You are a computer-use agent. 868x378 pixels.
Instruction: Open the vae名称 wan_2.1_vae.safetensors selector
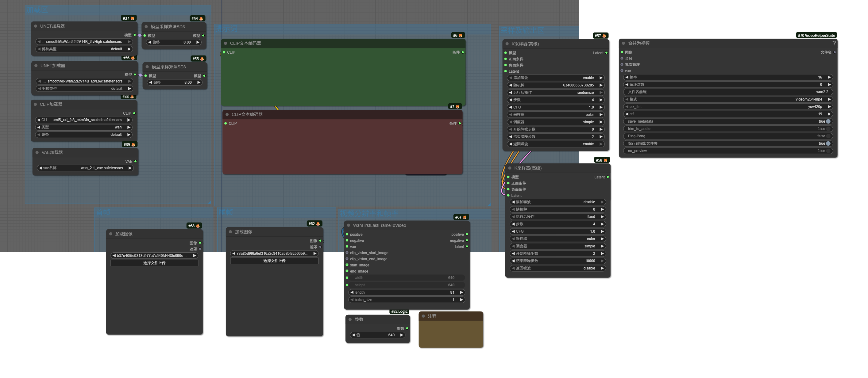pos(85,168)
